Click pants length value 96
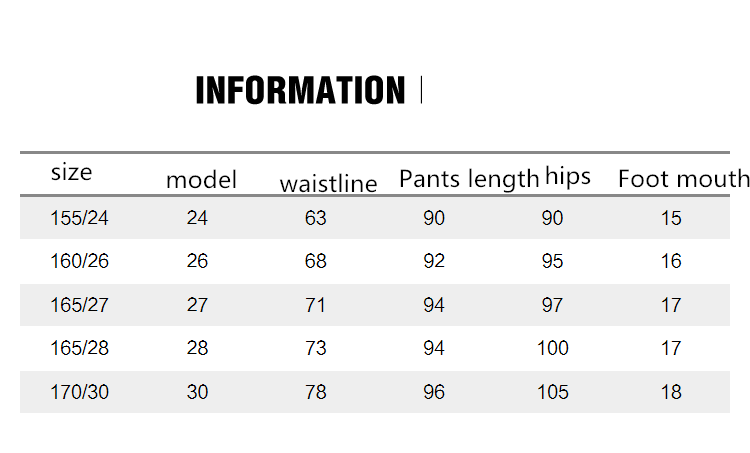Viewport: 750px width, 453px height. [434, 392]
